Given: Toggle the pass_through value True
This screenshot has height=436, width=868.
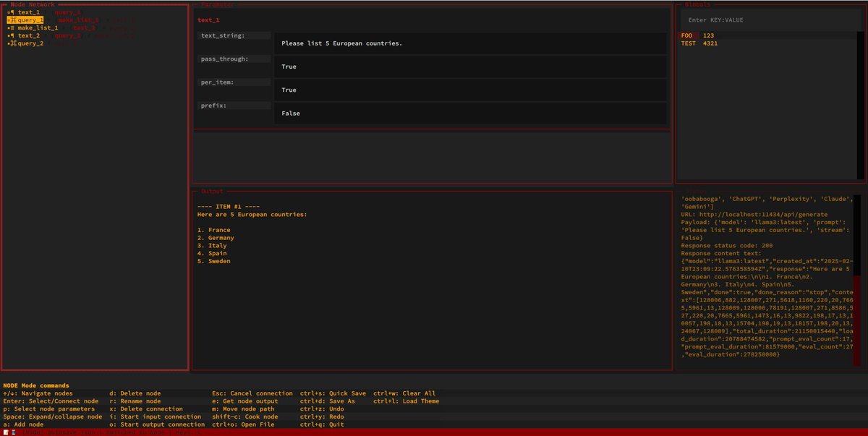Looking at the screenshot, I should [x=470, y=67].
